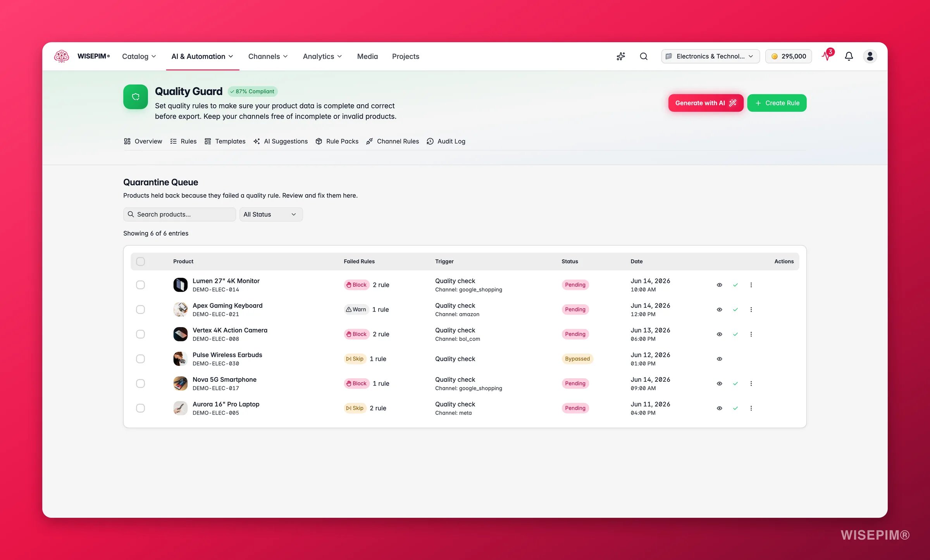Select the Lumen 27" 4K Monitor row checkbox
The image size is (930, 560).
click(x=140, y=285)
